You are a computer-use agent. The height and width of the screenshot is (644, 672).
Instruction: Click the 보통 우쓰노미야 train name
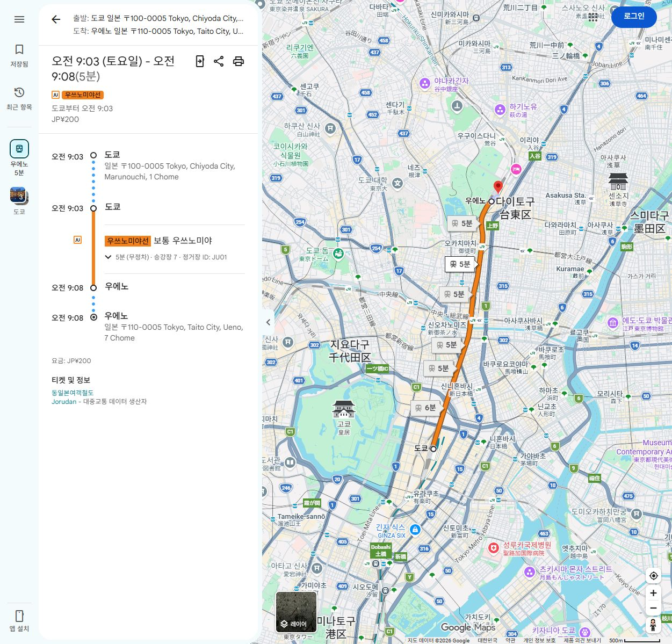(183, 241)
